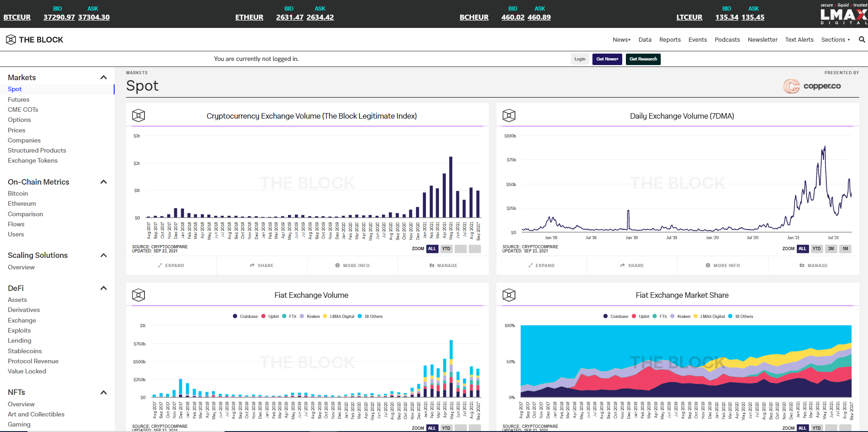The width and height of the screenshot is (868, 432).
Task: Toggle LMAX Digital in Fiat Exchange Volume legend
Action: click(x=339, y=317)
